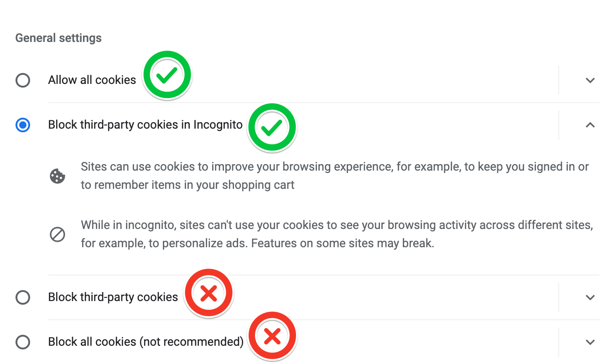Click the General settings heading
The width and height of the screenshot is (614, 364).
(58, 38)
